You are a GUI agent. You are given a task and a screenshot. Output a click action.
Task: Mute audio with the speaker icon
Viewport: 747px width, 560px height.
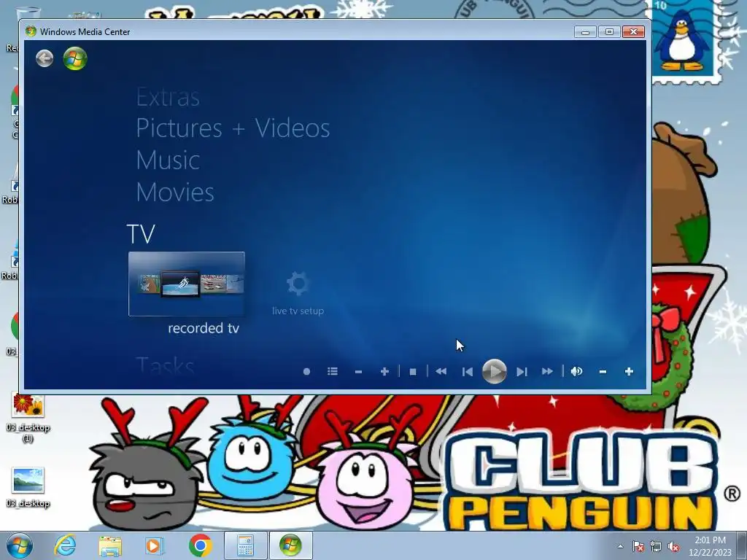(576, 371)
